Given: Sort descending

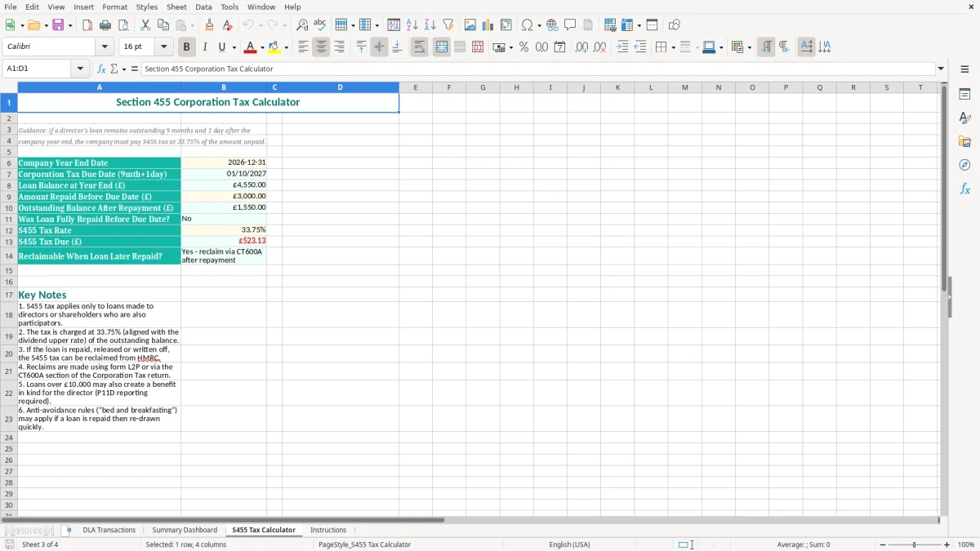Looking at the screenshot, I should [x=430, y=25].
